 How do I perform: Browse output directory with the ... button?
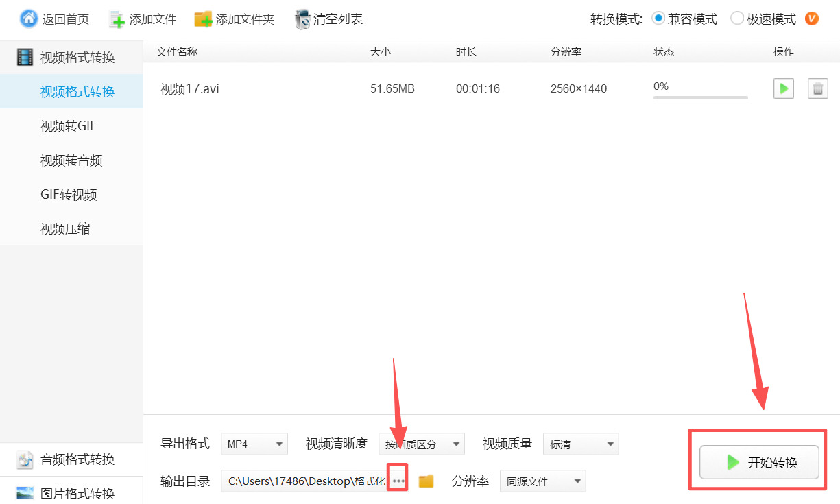click(398, 481)
